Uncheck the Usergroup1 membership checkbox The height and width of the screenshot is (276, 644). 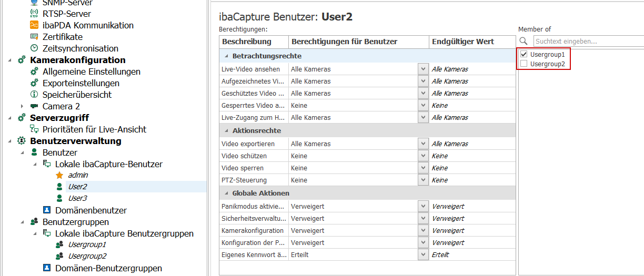click(x=524, y=54)
